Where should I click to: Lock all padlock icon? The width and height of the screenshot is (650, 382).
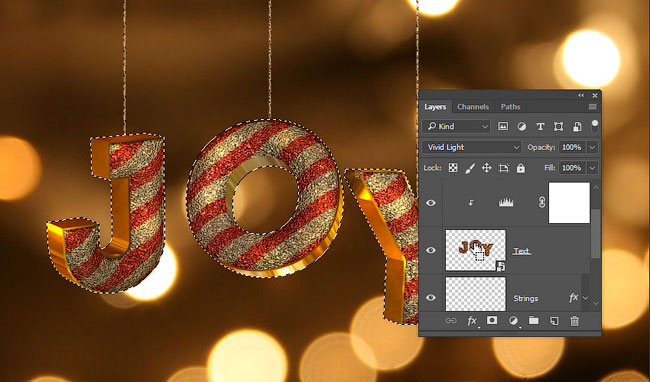pos(521,168)
